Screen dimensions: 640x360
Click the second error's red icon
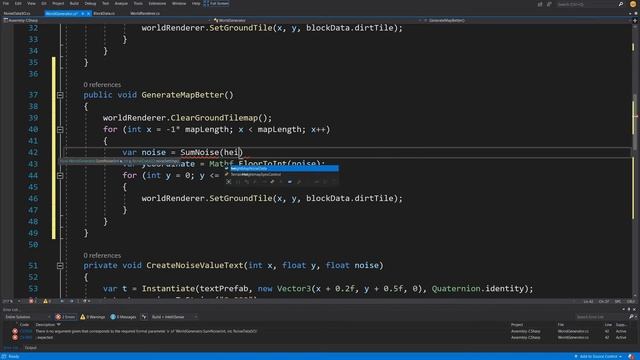(x=15, y=338)
